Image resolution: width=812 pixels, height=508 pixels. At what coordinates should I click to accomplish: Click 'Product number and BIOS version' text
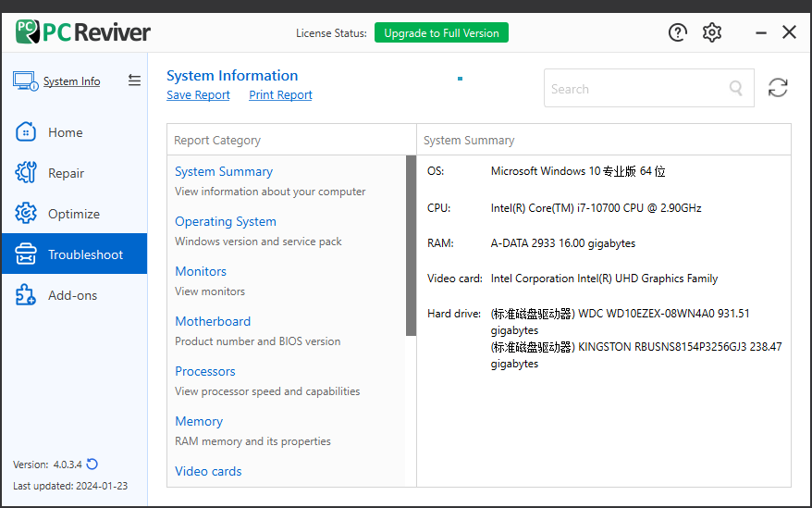click(x=257, y=341)
